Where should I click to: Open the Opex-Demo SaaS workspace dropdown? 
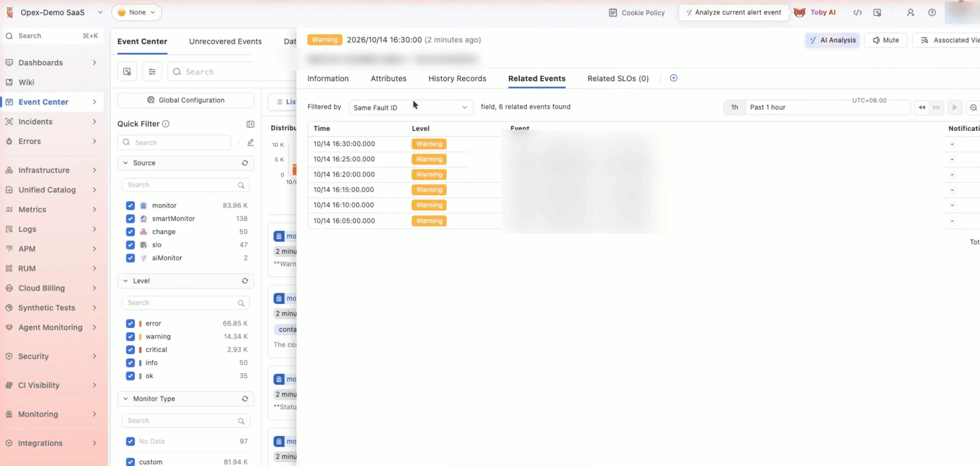(56, 12)
